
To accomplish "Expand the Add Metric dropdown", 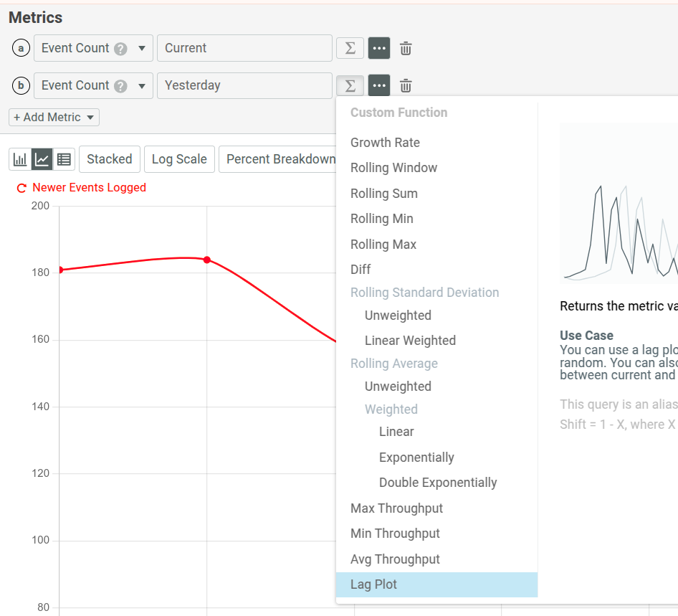I will (x=53, y=116).
